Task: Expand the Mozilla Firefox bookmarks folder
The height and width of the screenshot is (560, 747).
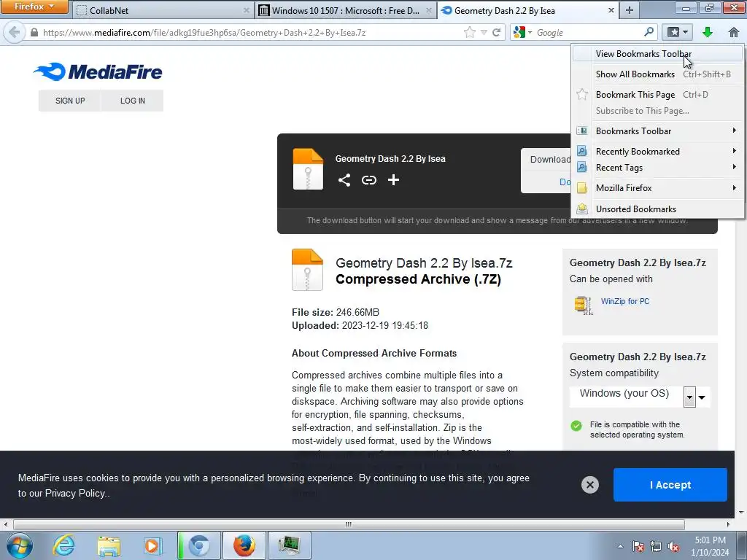Action: (x=658, y=188)
